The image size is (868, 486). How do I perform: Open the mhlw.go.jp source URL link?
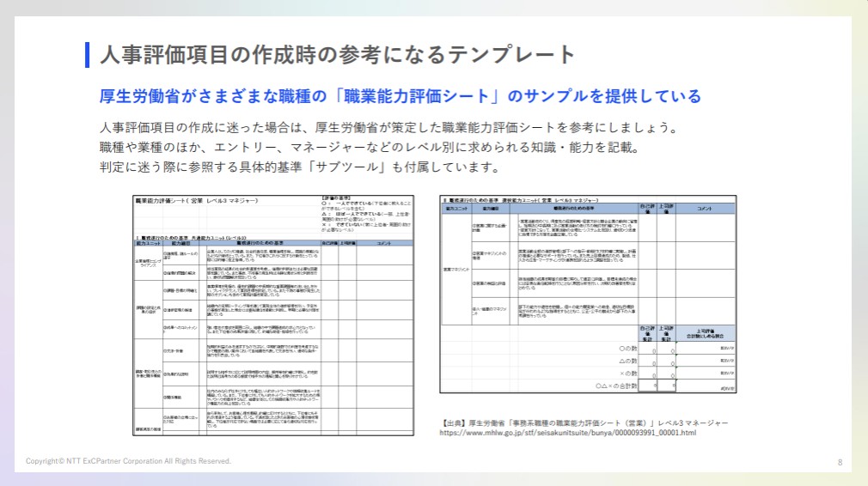(567, 433)
